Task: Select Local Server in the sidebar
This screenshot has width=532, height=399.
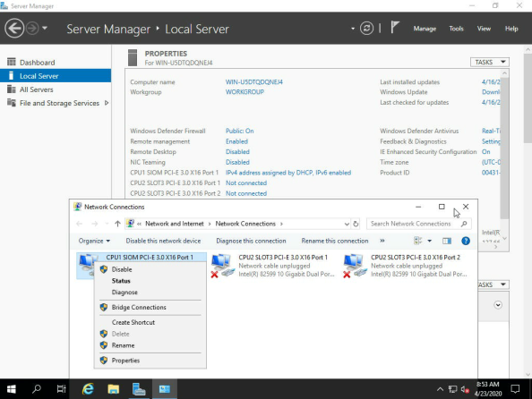Action: 56,76
